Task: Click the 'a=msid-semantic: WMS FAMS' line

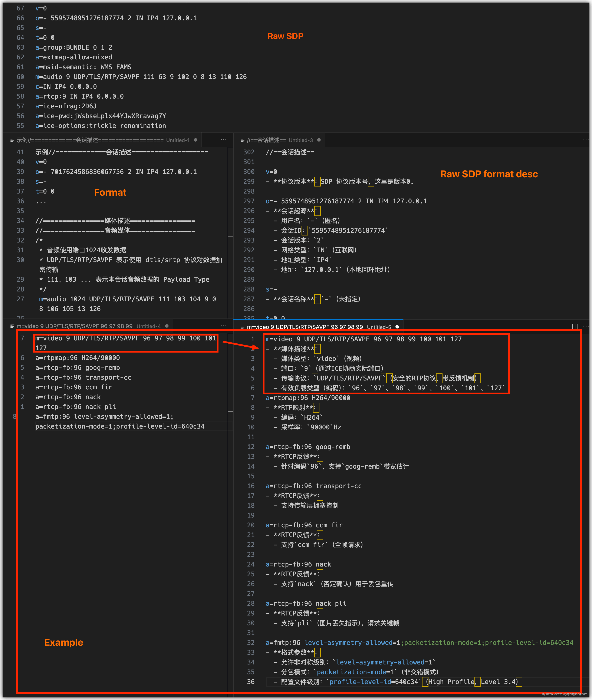Action: click(83, 67)
